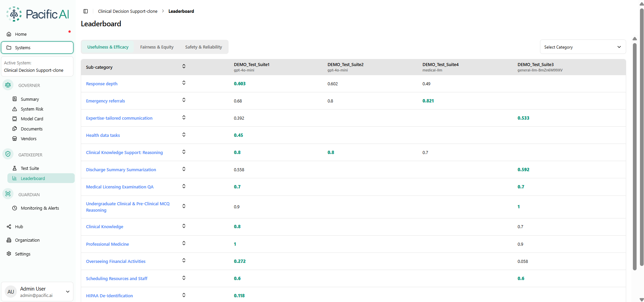
Task: Expand the HIPAA De-Identification row
Action: point(184,295)
